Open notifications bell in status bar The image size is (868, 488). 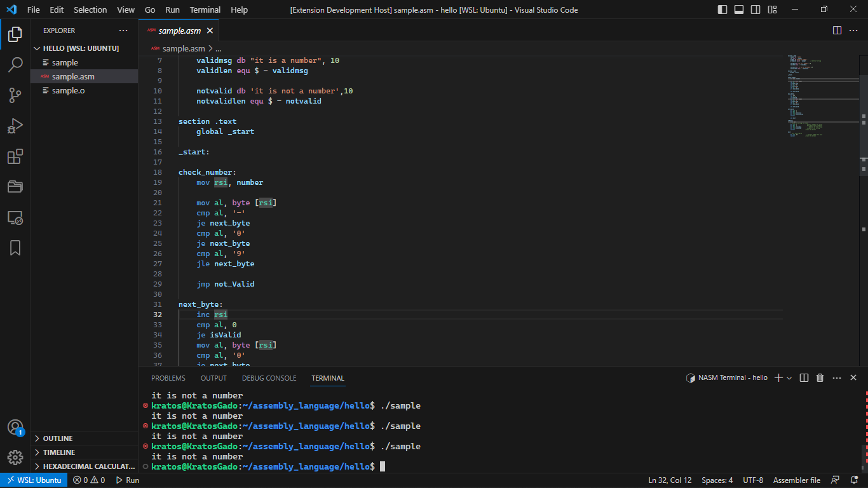(855, 480)
